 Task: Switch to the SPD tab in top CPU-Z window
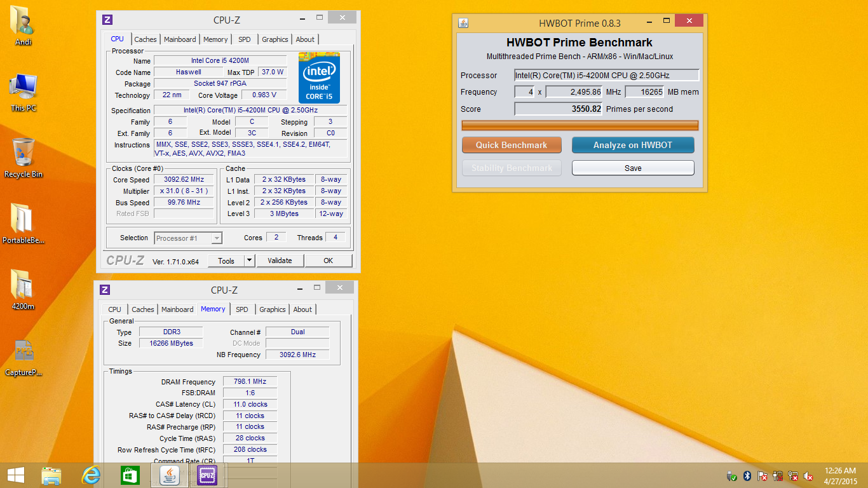(245, 39)
